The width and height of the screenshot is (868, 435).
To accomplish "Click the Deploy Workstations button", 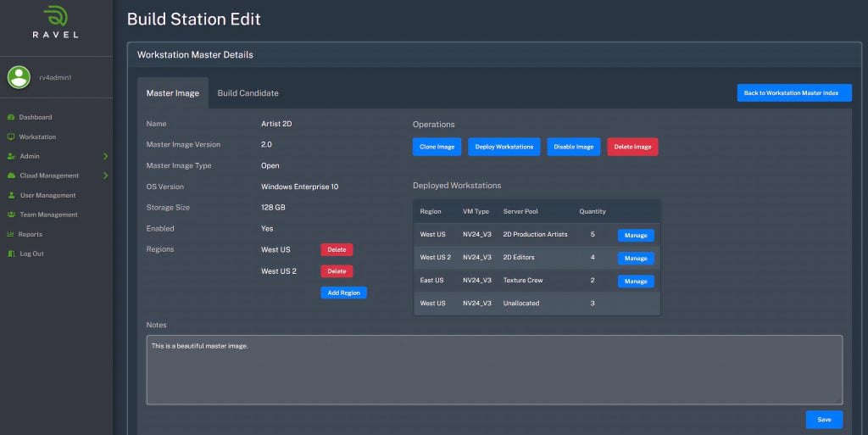I will click(x=504, y=147).
